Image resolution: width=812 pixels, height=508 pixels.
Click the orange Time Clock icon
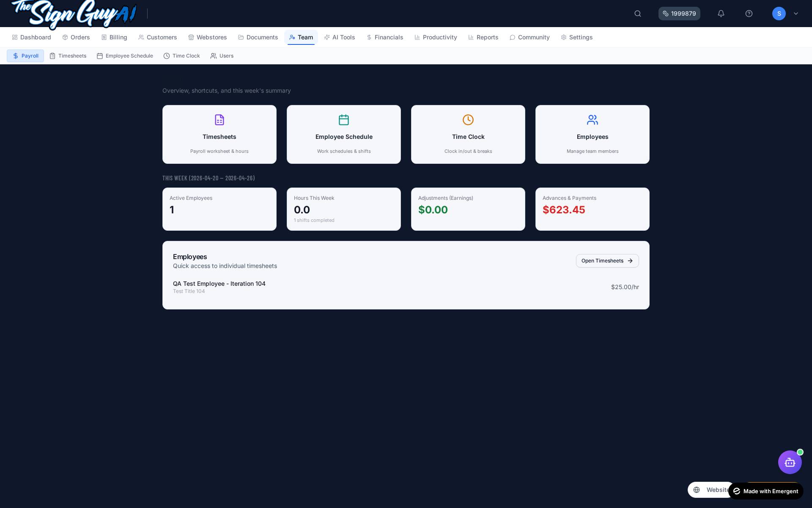point(468,120)
